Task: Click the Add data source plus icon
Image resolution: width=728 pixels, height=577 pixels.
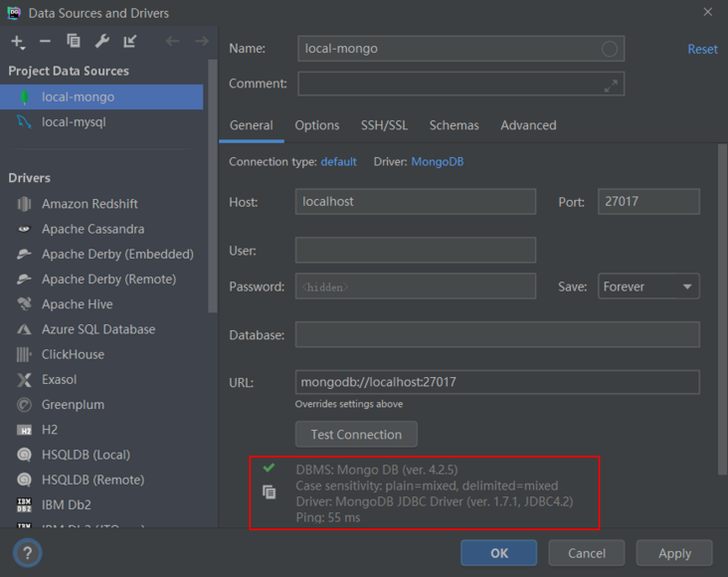Action: point(17,42)
